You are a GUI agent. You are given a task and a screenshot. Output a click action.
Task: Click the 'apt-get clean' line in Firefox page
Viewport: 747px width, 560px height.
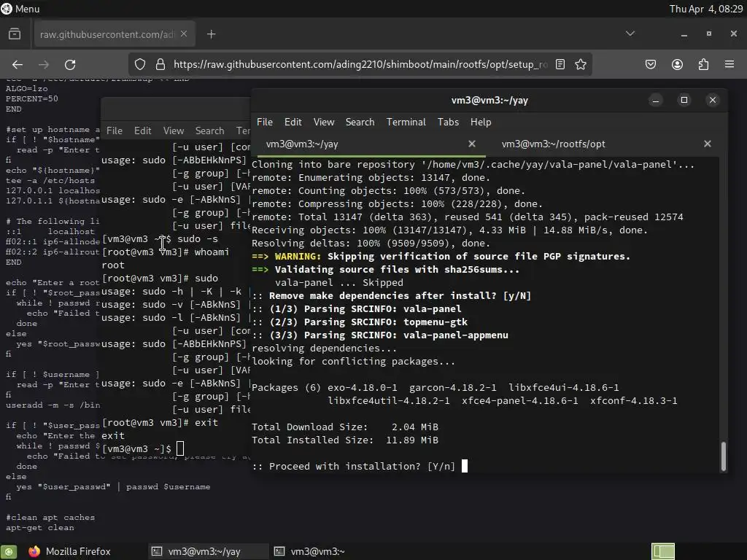point(39,528)
